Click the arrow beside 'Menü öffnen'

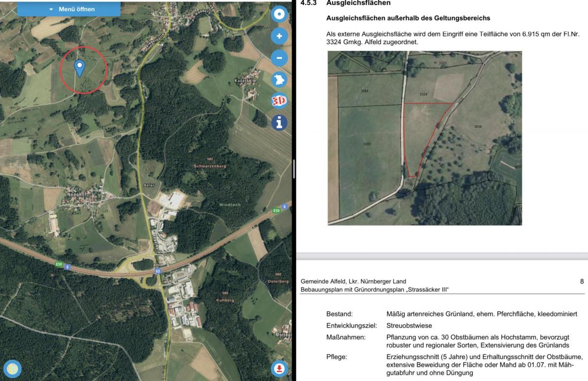[51, 9]
